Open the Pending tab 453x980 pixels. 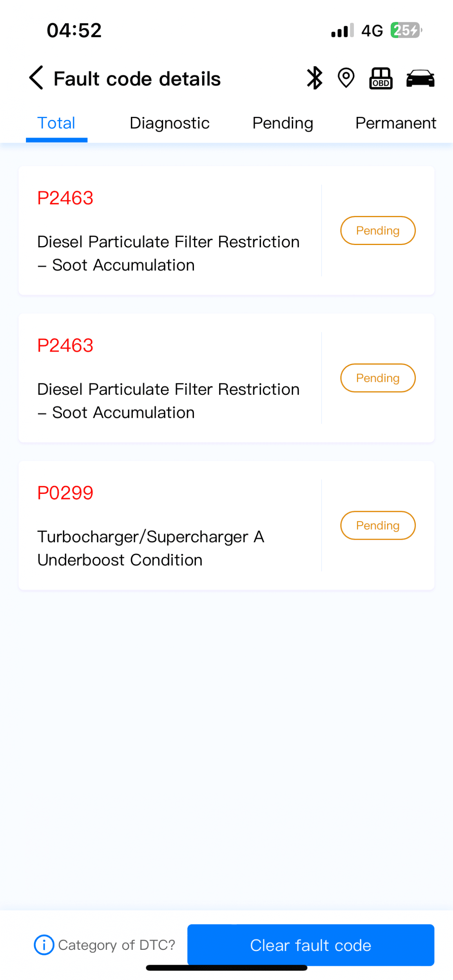pyautogui.click(x=283, y=123)
